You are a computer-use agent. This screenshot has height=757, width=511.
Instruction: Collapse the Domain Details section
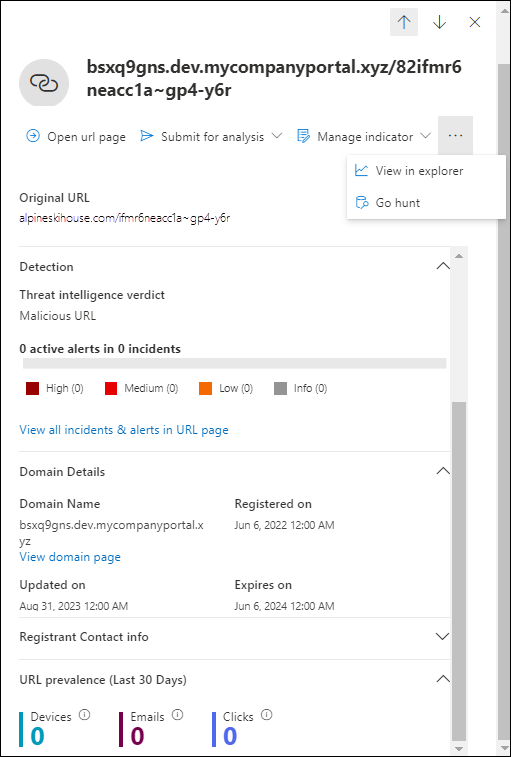(x=442, y=471)
